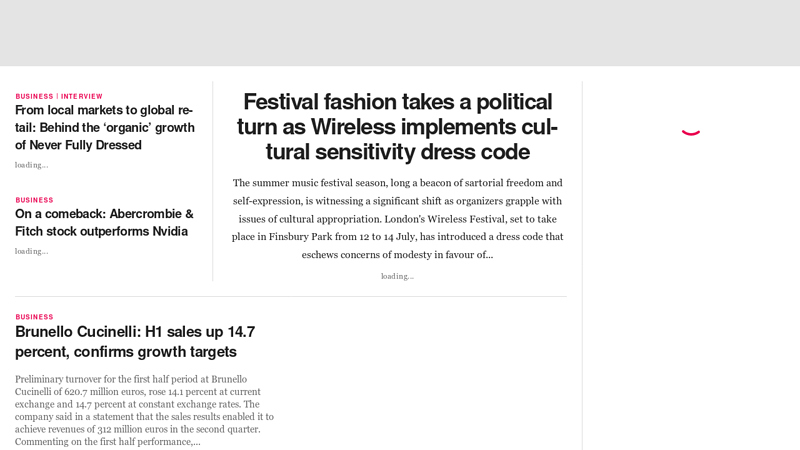Click the INTERVIEW category tag
This screenshot has width=800, height=450.
tap(82, 96)
